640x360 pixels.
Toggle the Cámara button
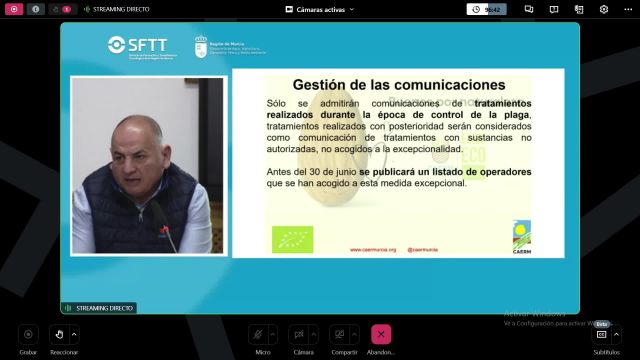(299, 335)
